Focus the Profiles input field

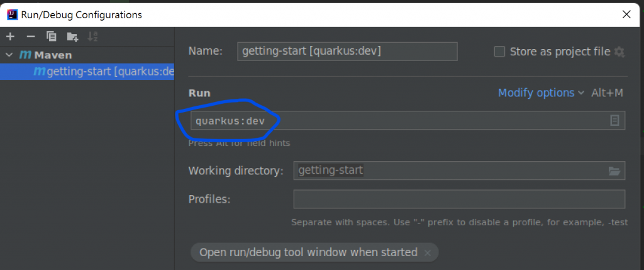tap(459, 200)
